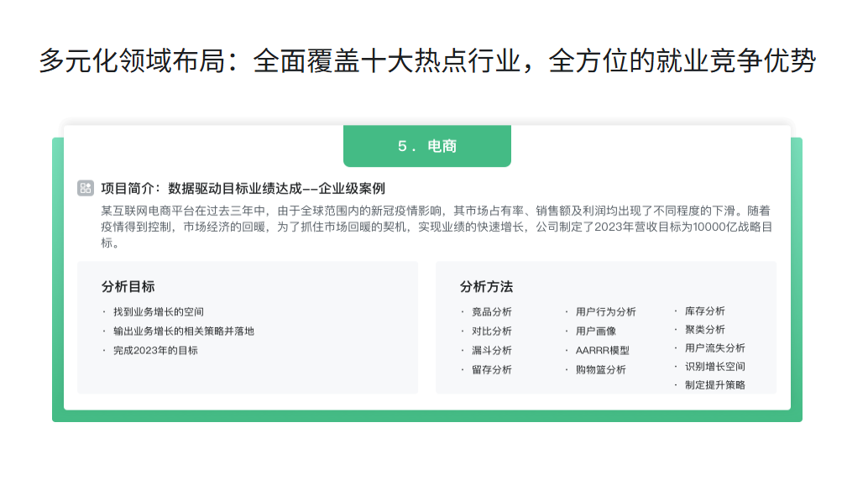The height and width of the screenshot is (480, 868).
Task: Select 留存分析 in the methods list
Action: (x=491, y=369)
